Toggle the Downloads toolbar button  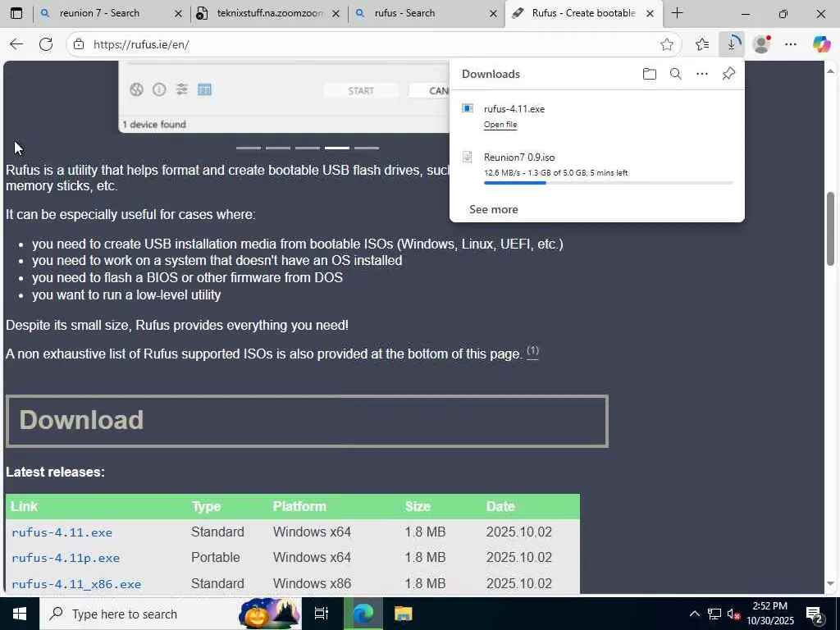(x=731, y=44)
